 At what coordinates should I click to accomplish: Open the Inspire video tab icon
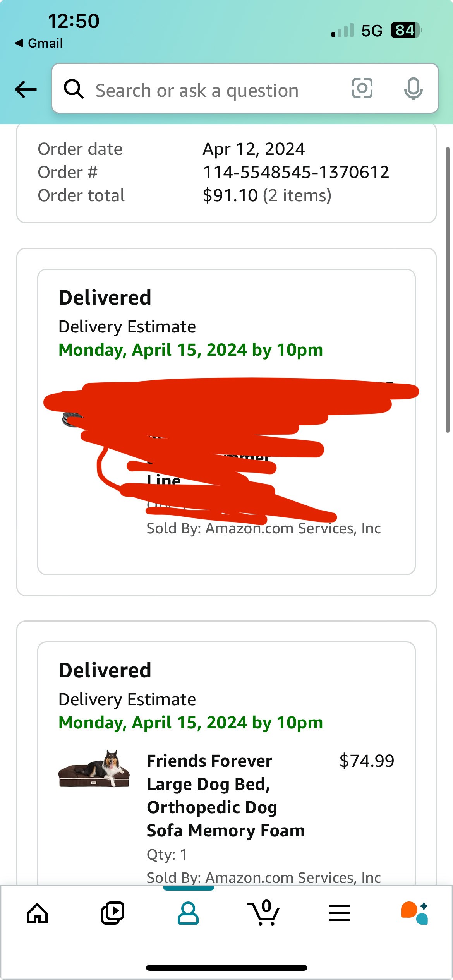pos(113,913)
